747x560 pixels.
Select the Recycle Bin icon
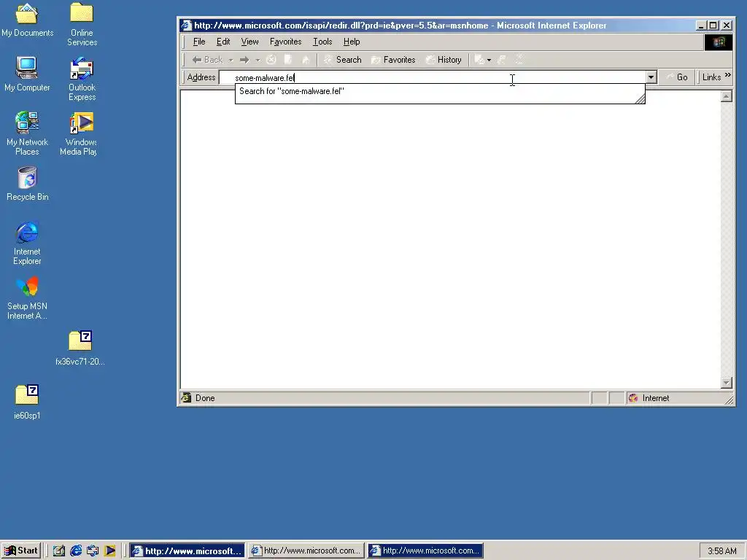[27, 184]
